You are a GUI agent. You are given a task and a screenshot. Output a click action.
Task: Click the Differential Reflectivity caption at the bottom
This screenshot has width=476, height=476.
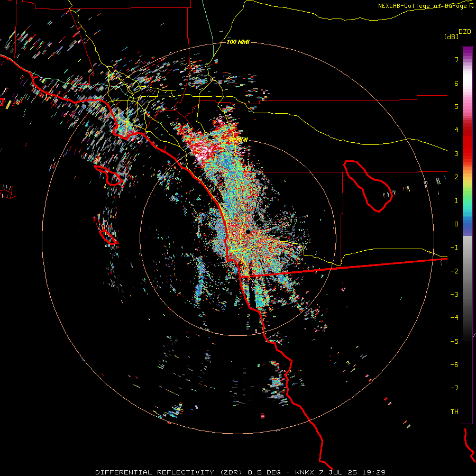[240, 472]
